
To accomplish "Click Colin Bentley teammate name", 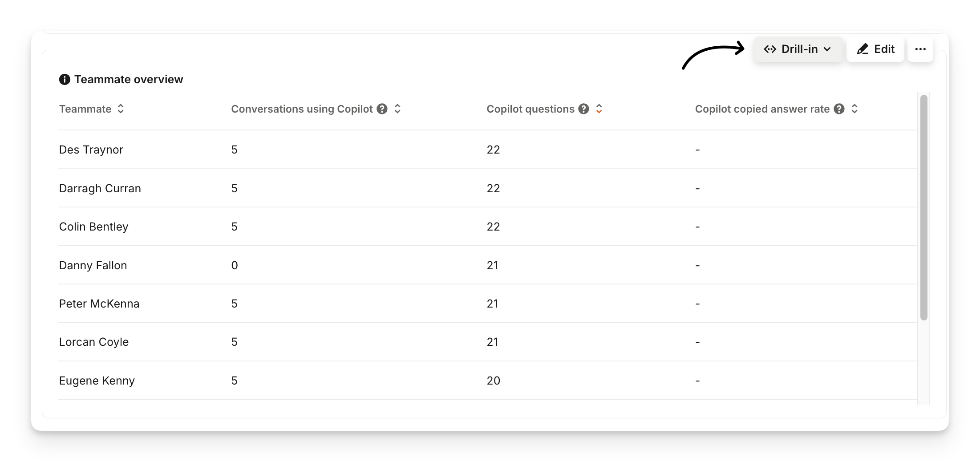I will coord(93,227).
